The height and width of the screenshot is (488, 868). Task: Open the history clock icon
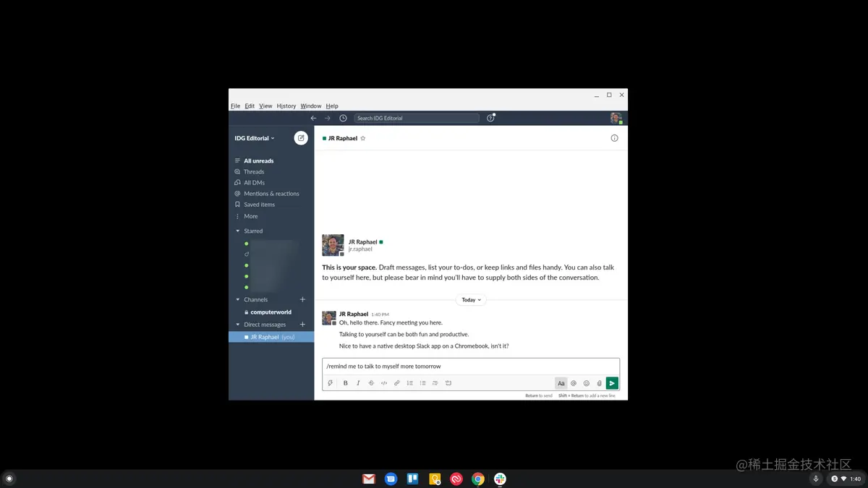tap(343, 118)
